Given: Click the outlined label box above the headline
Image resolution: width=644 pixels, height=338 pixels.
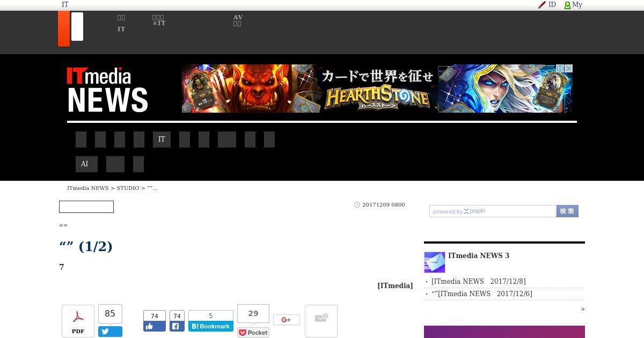Looking at the screenshot, I should click(x=86, y=207).
